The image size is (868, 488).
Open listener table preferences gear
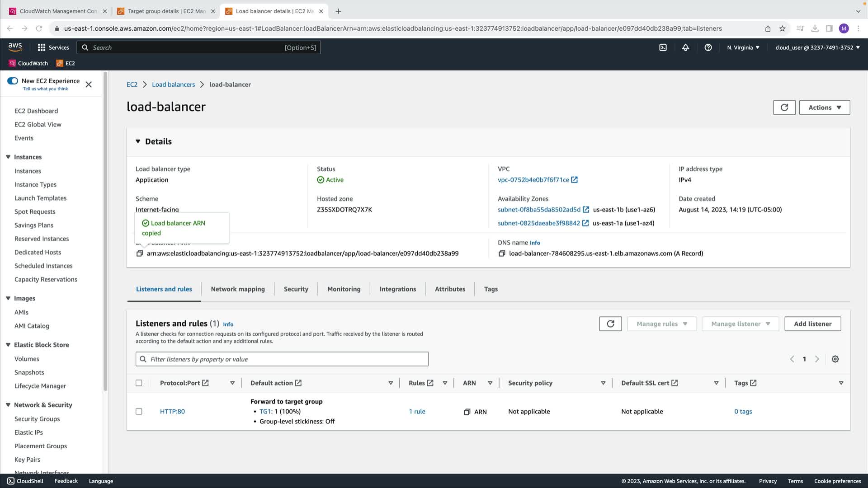[835, 359]
